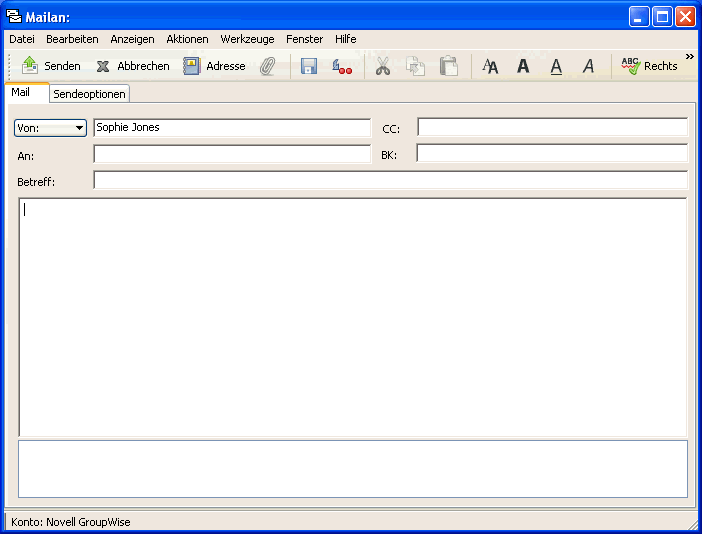Run spell check via ABC Rechts icon
702x534 pixels.
[x=631, y=66]
